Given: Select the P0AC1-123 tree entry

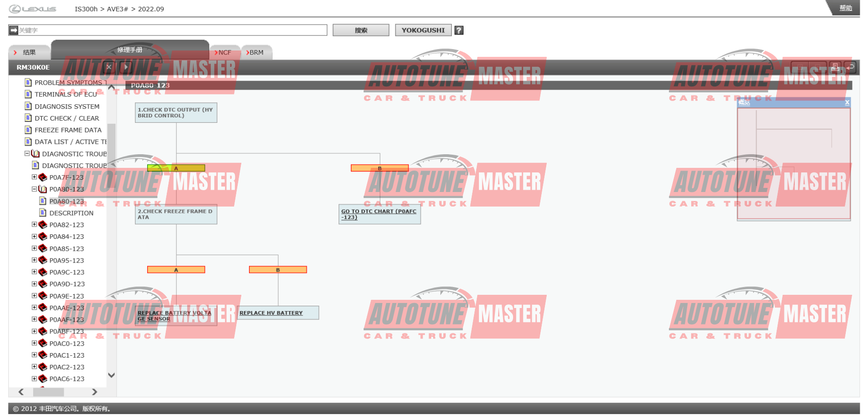Looking at the screenshot, I should (67, 355).
